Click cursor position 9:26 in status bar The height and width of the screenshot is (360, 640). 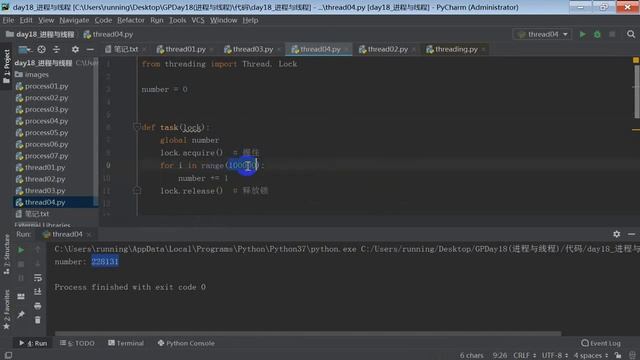point(500,356)
